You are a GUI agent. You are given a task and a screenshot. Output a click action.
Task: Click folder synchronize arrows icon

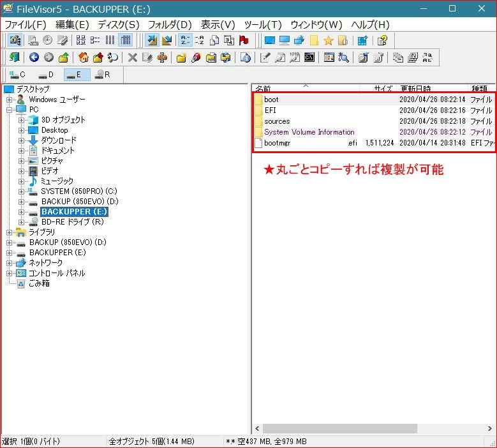tap(226, 57)
